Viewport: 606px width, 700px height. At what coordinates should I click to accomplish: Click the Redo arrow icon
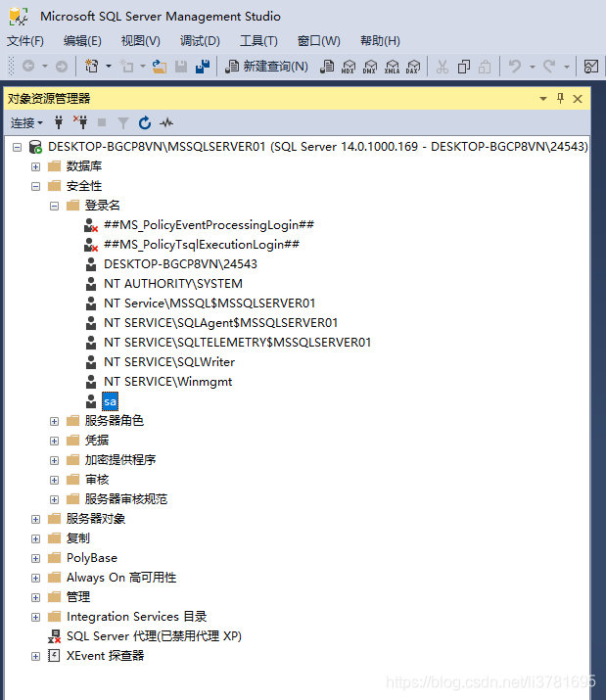pos(549,67)
